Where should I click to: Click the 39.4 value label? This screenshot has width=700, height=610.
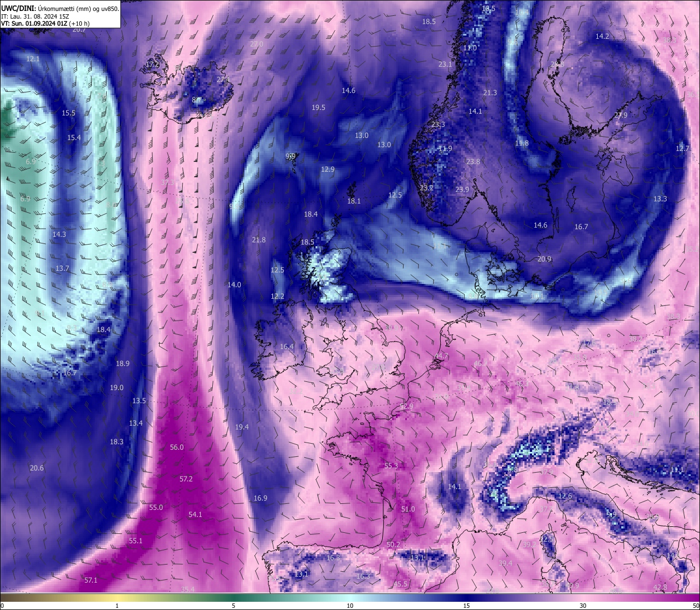pos(505,563)
